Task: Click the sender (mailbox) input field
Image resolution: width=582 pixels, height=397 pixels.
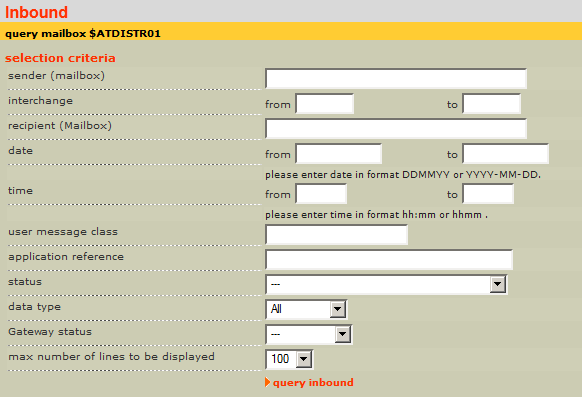Action: 396,78
